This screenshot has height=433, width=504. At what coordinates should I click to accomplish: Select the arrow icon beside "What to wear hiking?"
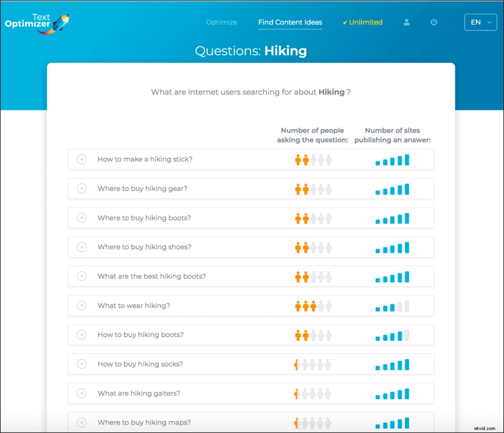tap(81, 305)
